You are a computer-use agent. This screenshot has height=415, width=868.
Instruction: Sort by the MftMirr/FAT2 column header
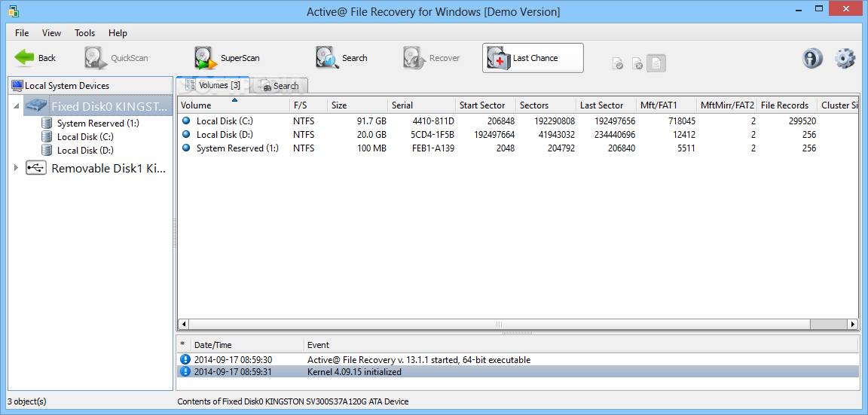727,105
